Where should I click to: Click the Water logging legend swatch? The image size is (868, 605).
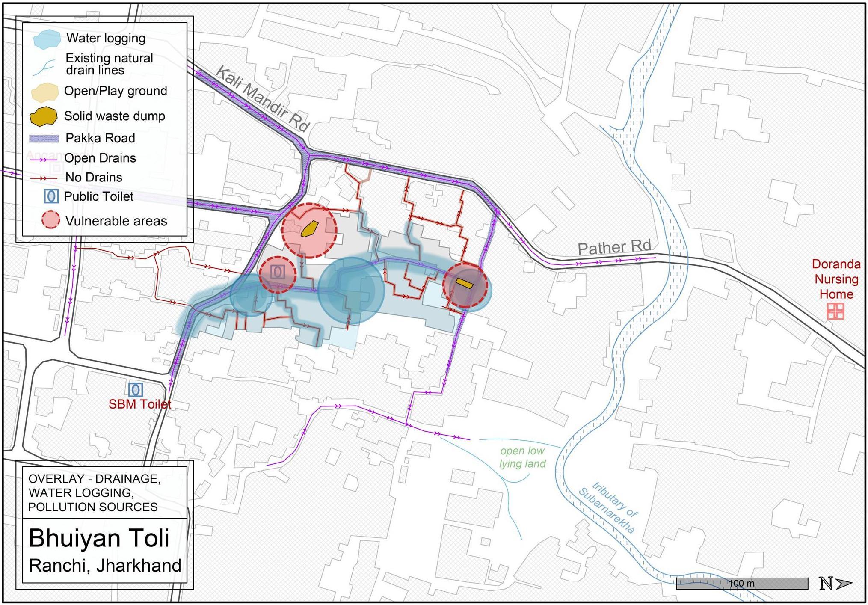47,39
